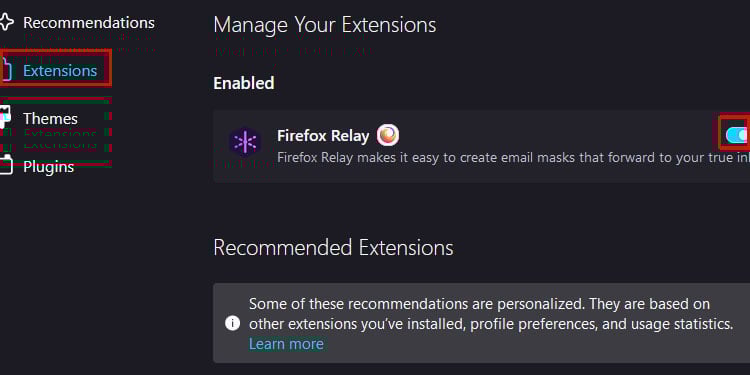750x375 pixels.
Task: Click the Recommendations sparkle icon in the sidebar
Action: [x=6, y=22]
